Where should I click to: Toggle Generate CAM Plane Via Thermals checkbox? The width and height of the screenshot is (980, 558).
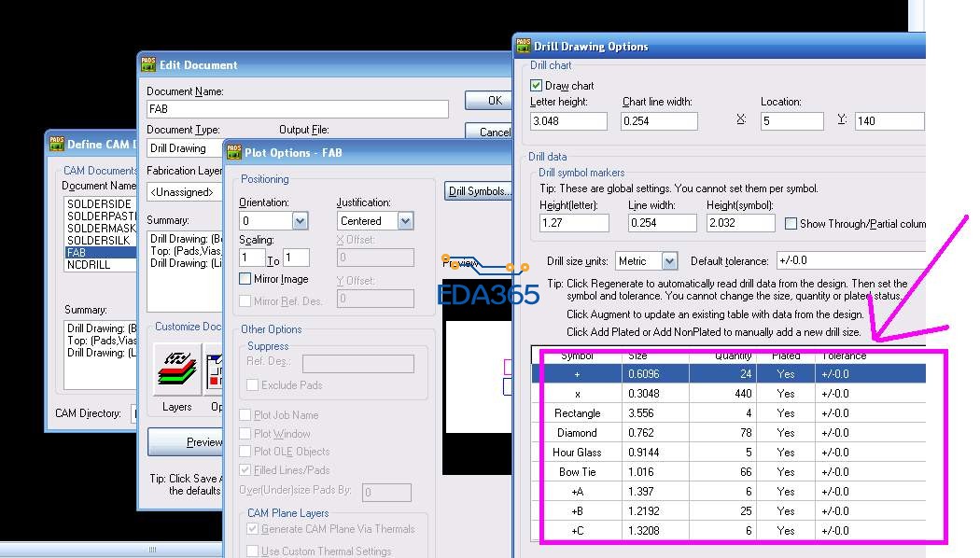[x=253, y=529]
